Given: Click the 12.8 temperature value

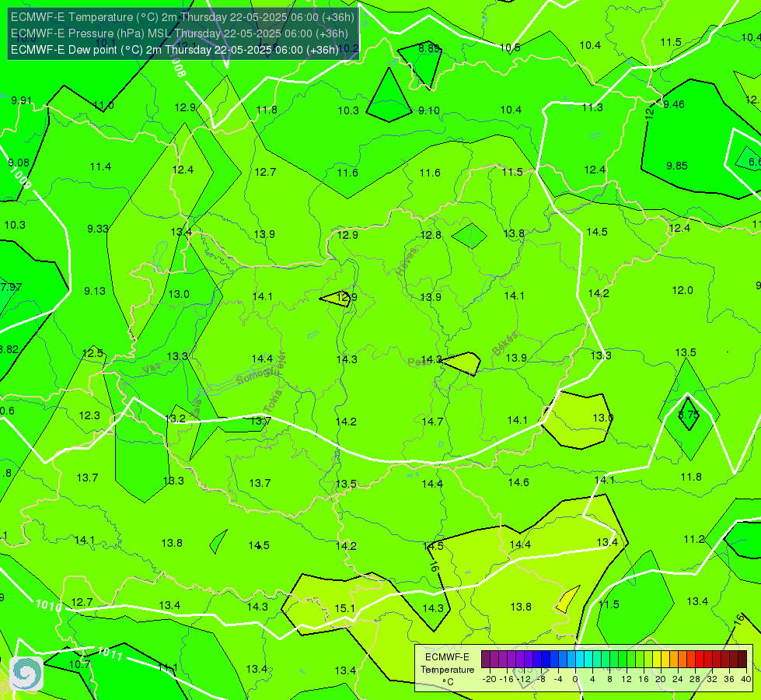Looking at the screenshot, I should click(431, 235).
